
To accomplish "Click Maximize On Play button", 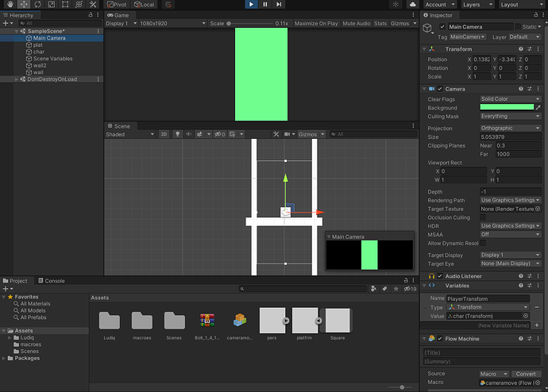I will (x=316, y=24).
